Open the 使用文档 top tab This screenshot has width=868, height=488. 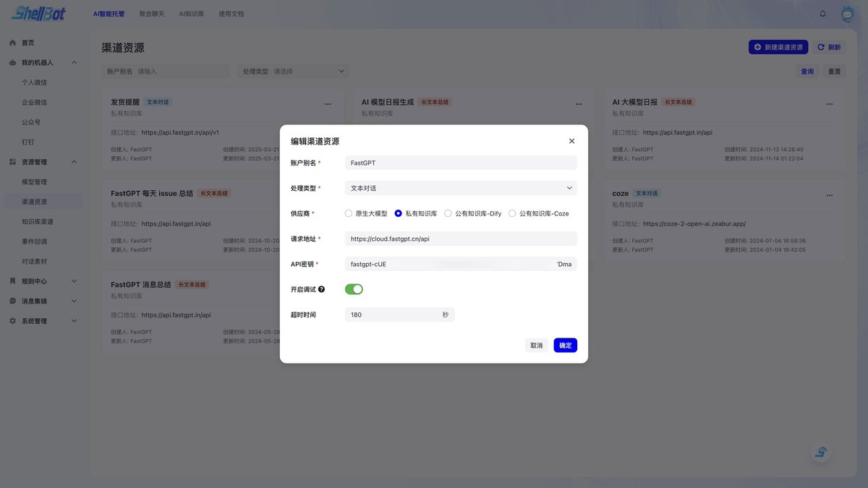coord(231,14)
